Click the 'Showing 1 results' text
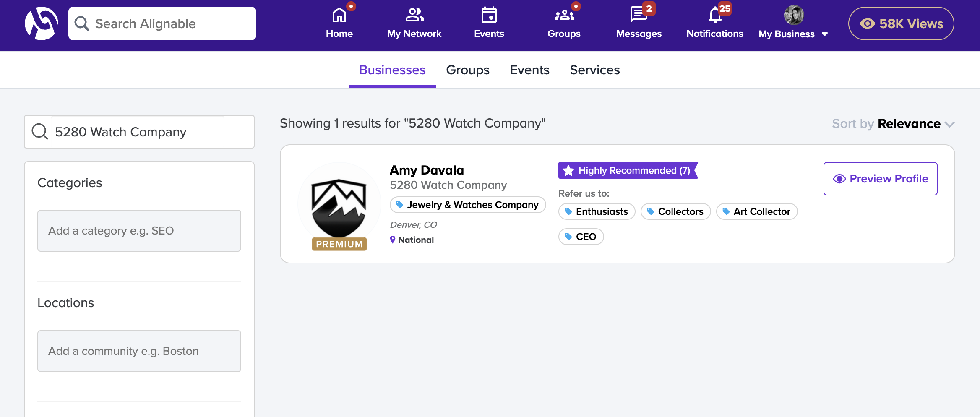 (x=412, y=123)
